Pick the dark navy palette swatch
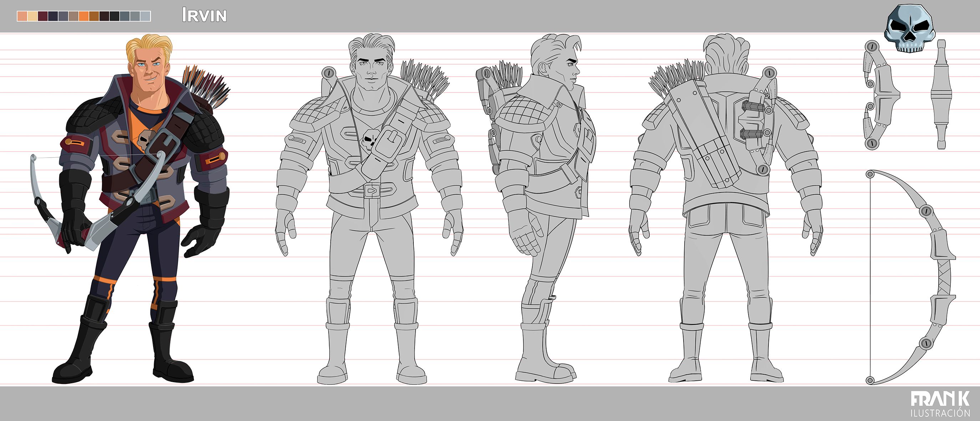The width and height of the screenshot is (980, 421). (x=53, y=16)
